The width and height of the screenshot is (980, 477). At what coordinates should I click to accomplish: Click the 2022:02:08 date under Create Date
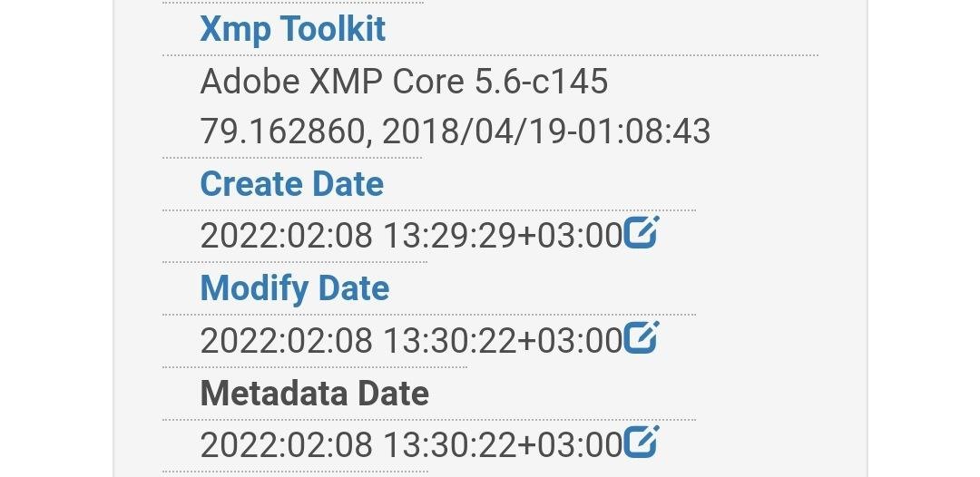[286, 236]
